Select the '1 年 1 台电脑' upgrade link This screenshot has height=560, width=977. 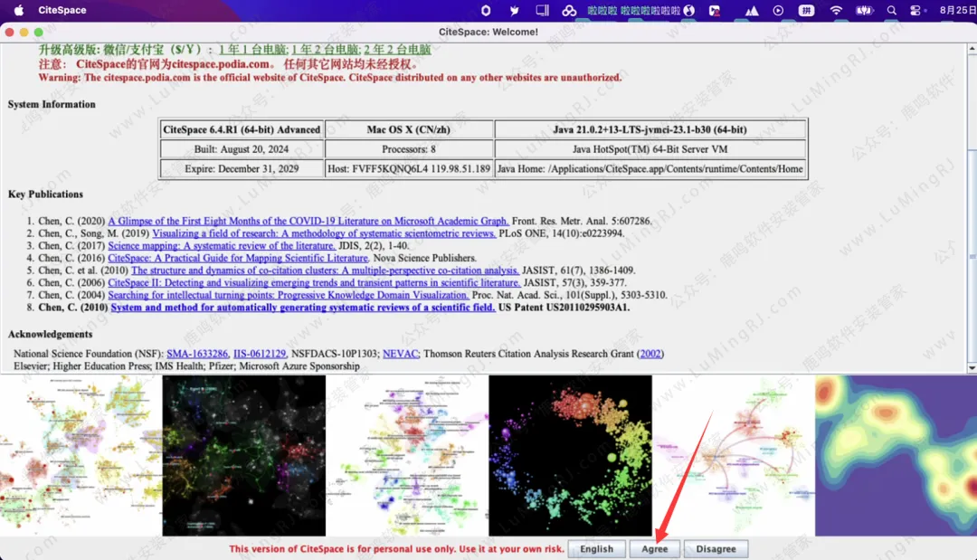point(251,50)
